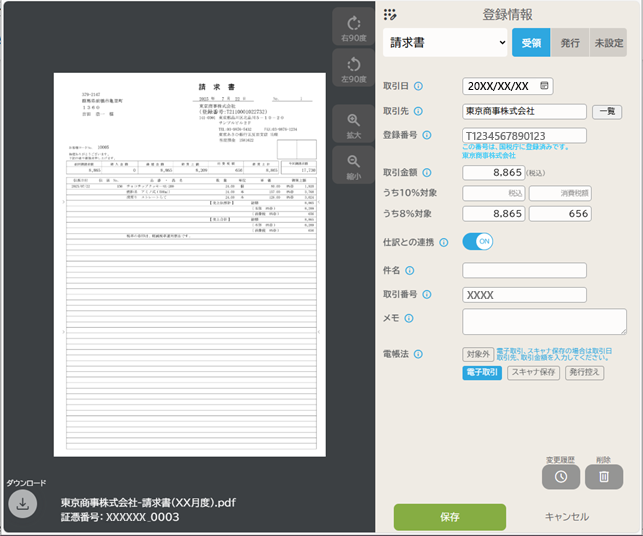643x536 pixels.
Task: Zoom in with the 拡大 button
Action: (353, 124)
